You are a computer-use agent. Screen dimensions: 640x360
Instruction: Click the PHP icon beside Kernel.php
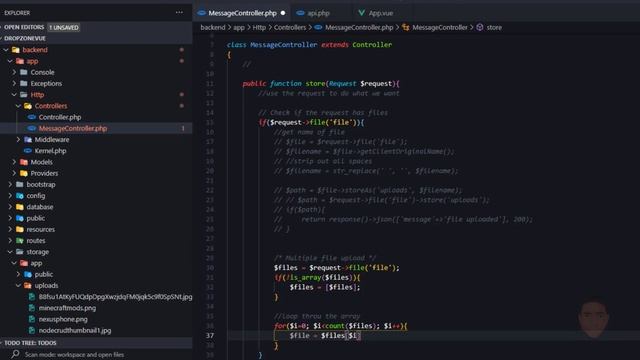[x=28, y=151]
